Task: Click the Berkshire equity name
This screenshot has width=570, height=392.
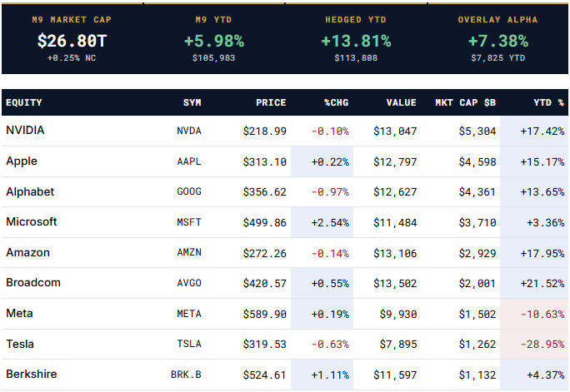Action: [32, 375]
